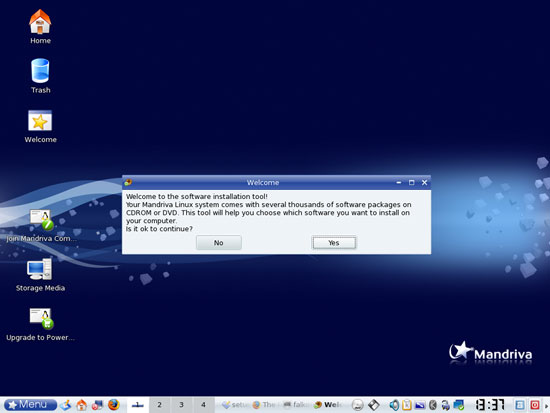The width and height of the screenshot is (550, 413).
Task: Click the home folder panel icon
Action: coord(81,405)
